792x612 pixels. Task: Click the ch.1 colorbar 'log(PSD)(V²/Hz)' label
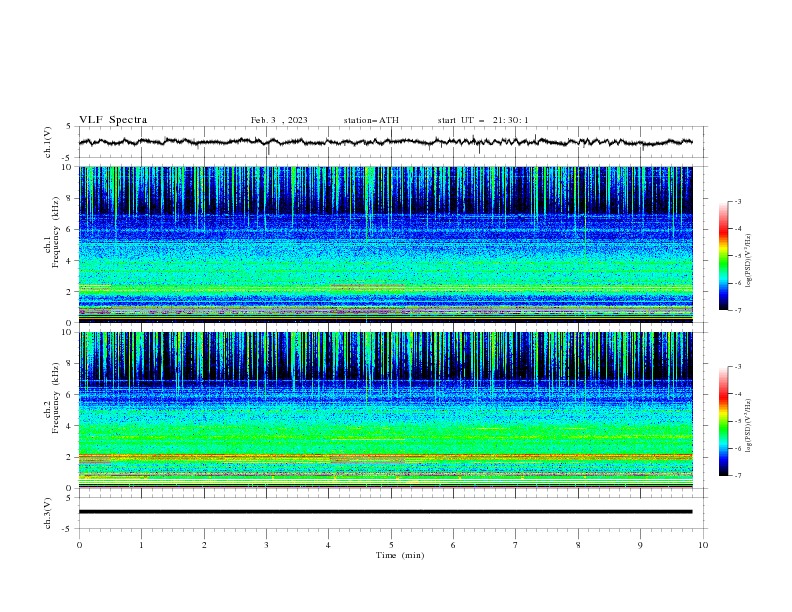click(749, 261)
